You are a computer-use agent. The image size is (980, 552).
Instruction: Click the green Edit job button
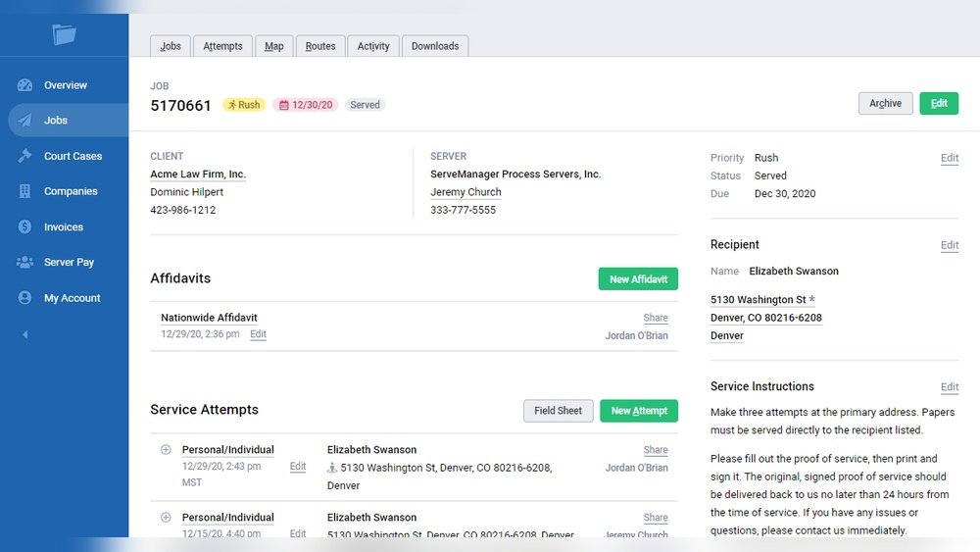pos(939,103)
